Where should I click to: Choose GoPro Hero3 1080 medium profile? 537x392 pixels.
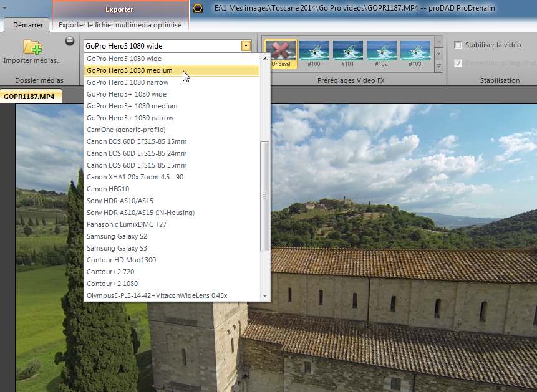130,70
